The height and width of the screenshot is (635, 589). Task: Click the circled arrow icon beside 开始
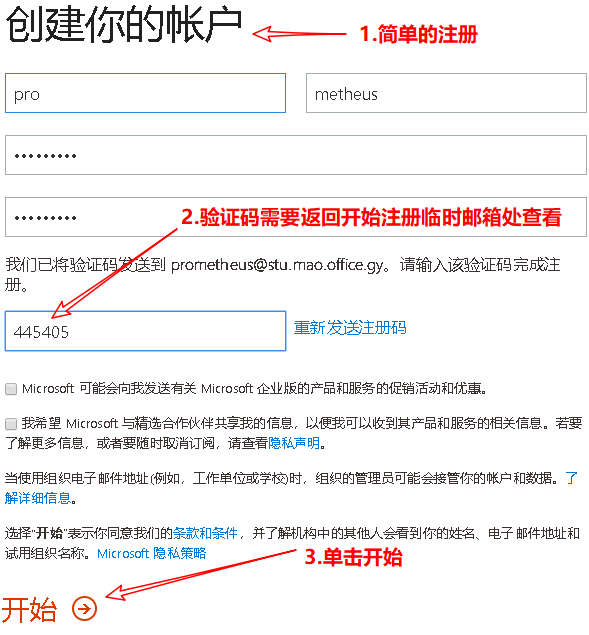[x=84, y=608]
